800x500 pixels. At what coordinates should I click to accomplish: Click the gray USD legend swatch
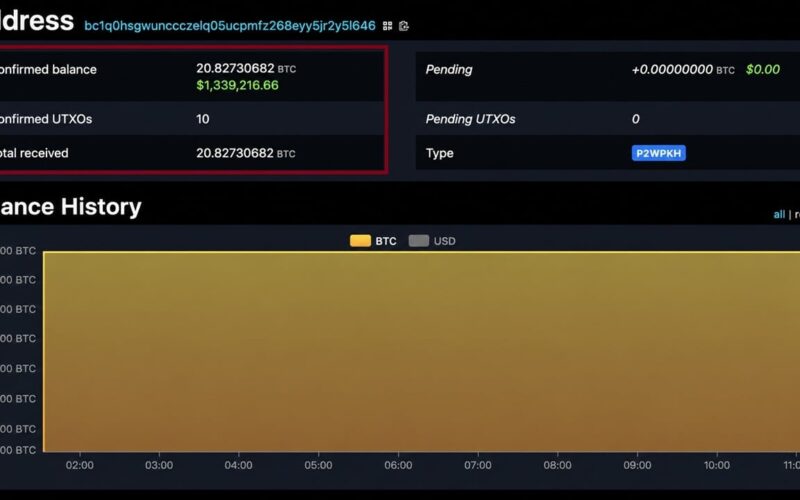tap(419, 241)
